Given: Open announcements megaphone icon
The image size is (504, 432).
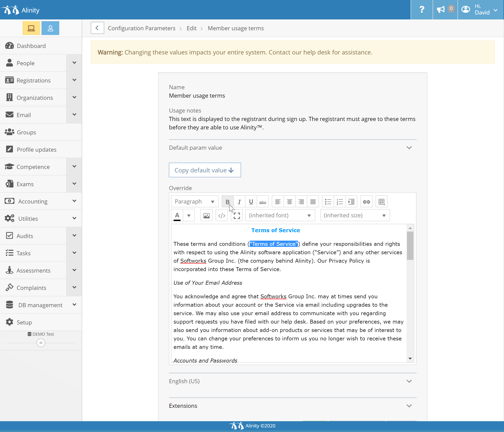Looking at the screenshot, I should (x=445, y=10).
